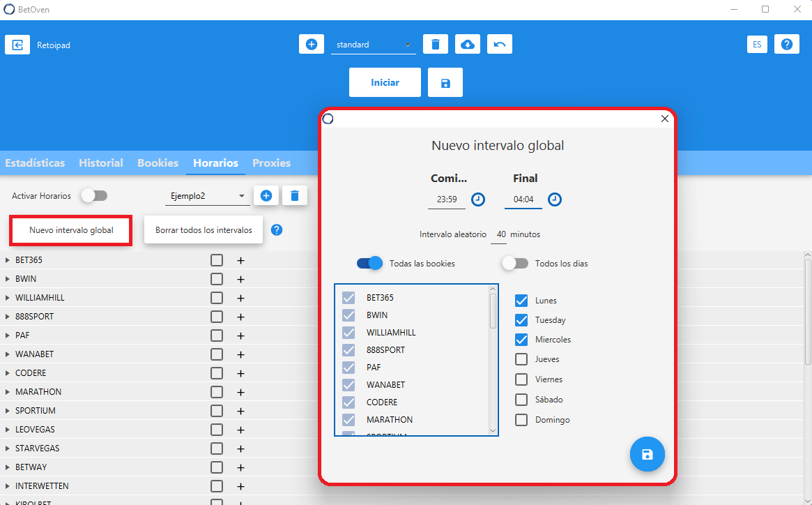Open help with top-right question mark
Viewport: 812px width, 505px height.
pyautogui.click(x=787, y=44)
